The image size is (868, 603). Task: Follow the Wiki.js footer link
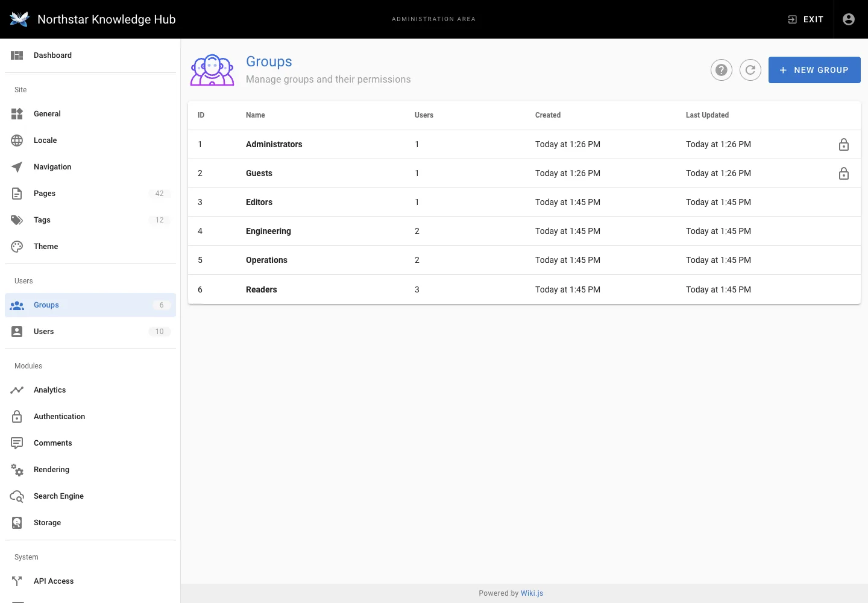click(532, 593)
